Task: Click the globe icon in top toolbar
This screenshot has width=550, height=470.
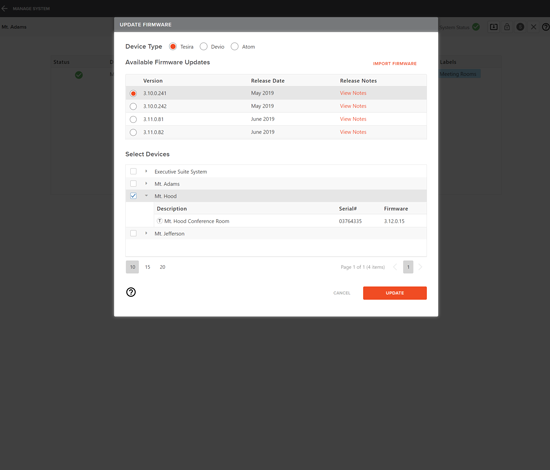Action: (x=520, y=27)
